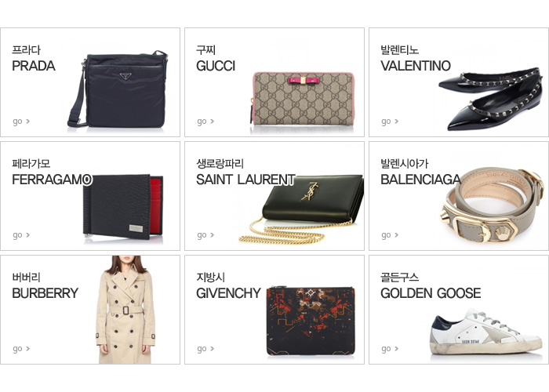
Task: Open the Valentino studded flats image
Action: click(490, 99)
